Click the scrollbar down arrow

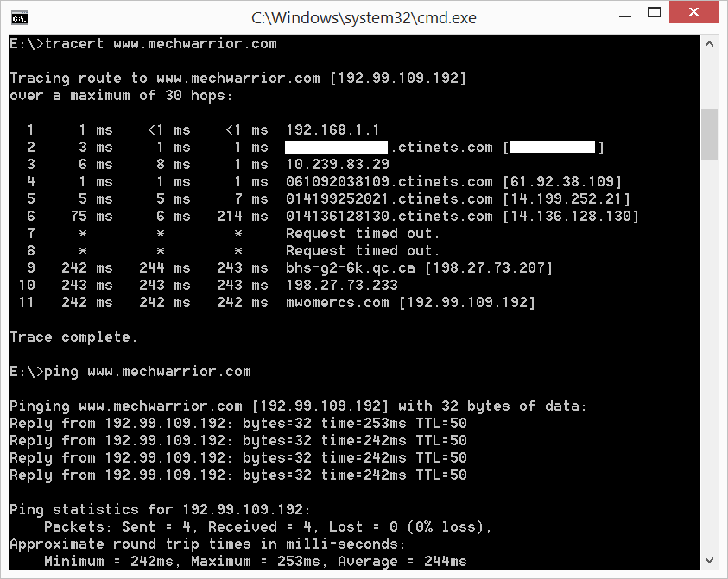[x=709, y=560]
